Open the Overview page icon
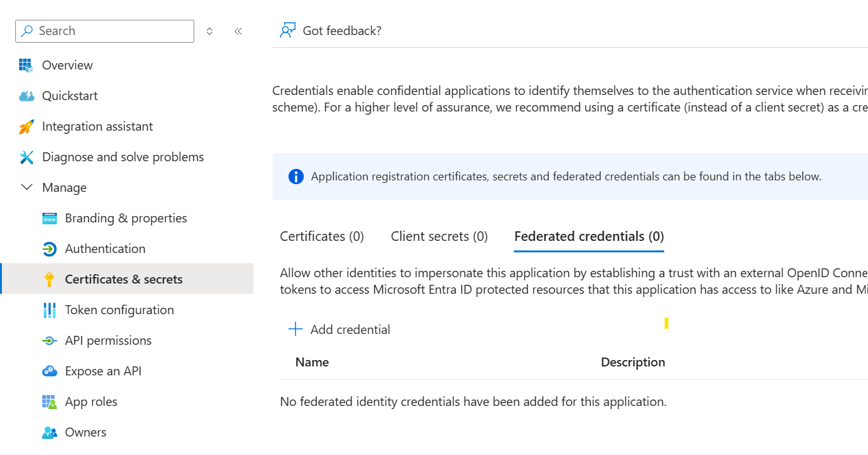Image resolution: width=868 pixels, height=455 pixels. coord(25,65)
